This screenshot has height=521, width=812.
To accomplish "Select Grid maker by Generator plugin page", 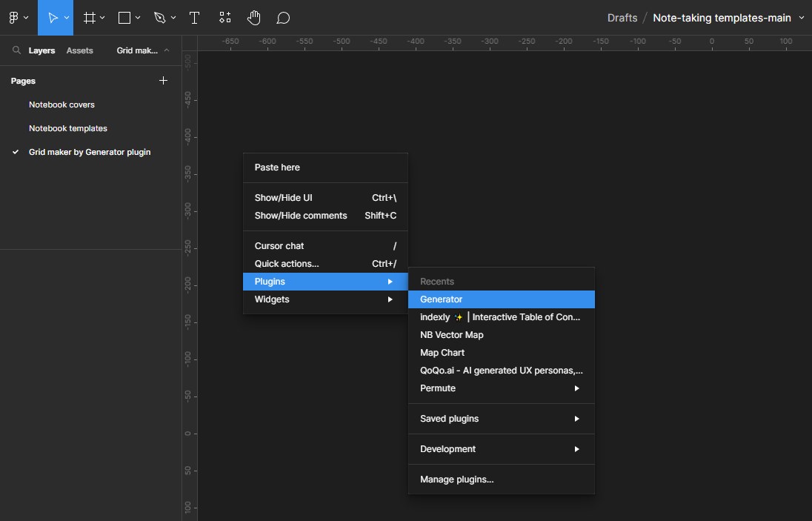I will tap(90, 152).
